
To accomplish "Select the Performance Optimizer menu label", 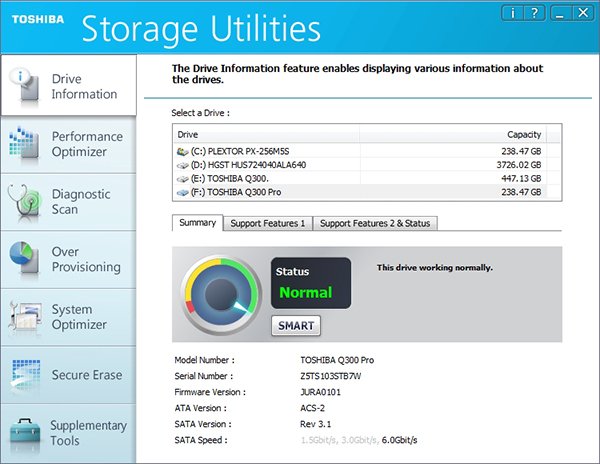I will (x=87, y=144).
